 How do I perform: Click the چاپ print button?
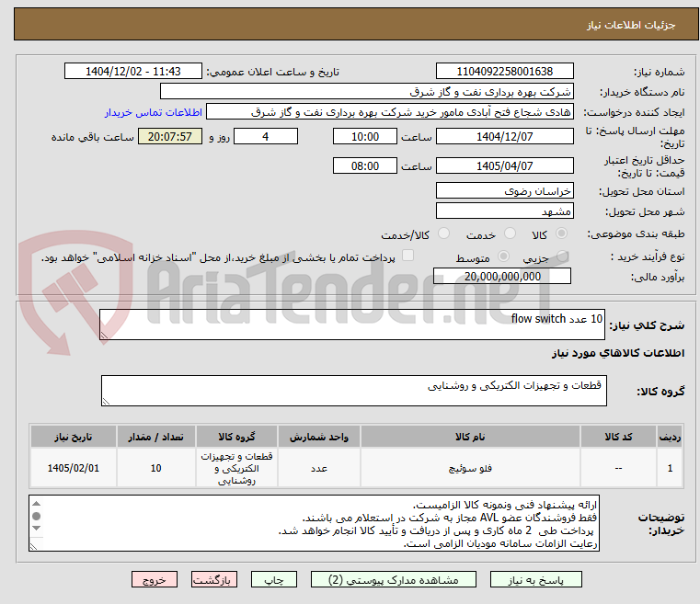point(274,579)
